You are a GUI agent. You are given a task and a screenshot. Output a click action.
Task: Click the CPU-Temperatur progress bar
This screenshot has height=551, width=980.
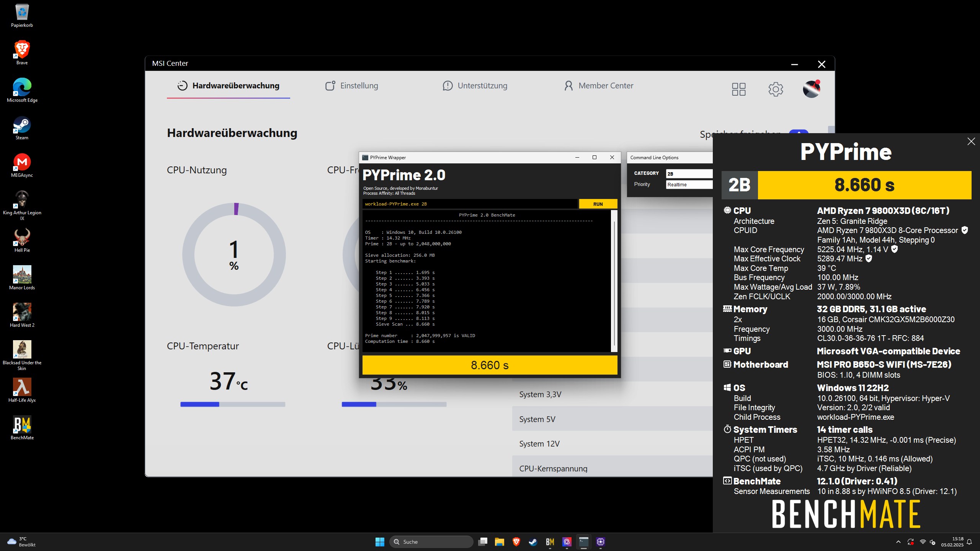coord(233,404)
